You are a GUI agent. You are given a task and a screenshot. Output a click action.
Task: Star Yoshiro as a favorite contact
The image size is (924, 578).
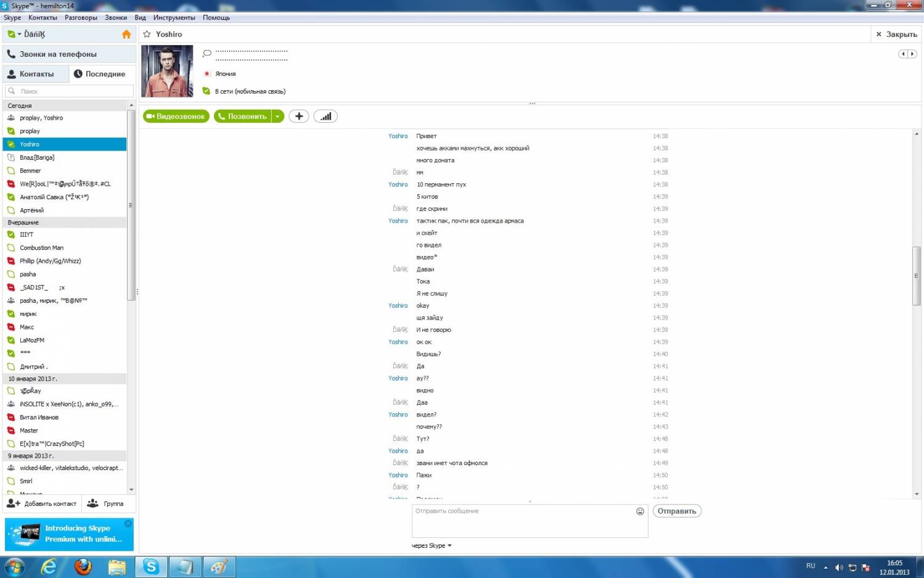(147, 35)
